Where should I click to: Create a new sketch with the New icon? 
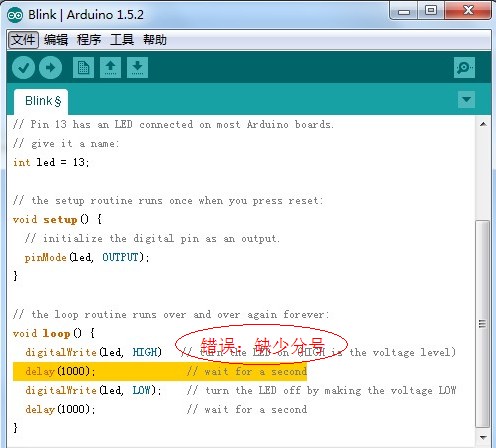[x=83, y=68]
